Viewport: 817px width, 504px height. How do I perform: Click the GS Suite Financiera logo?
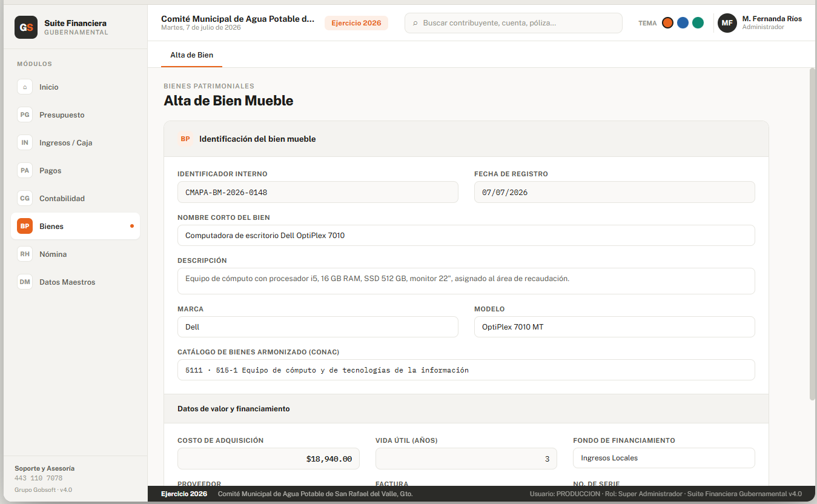tap(26, 27)
